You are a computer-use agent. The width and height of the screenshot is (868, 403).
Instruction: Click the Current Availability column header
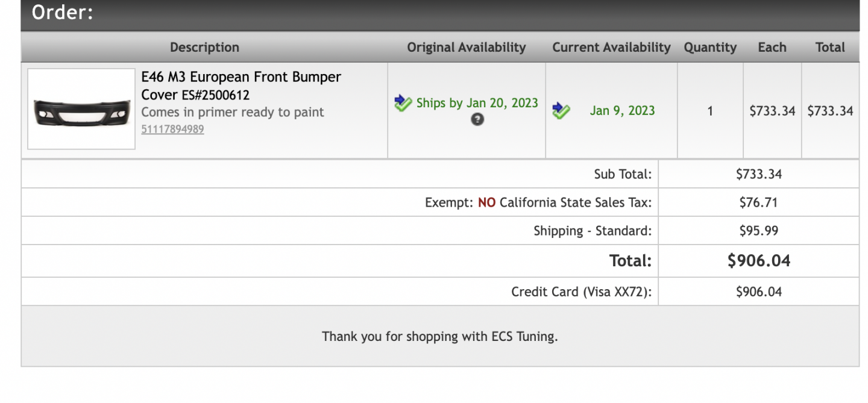click(x=611, y=47)
